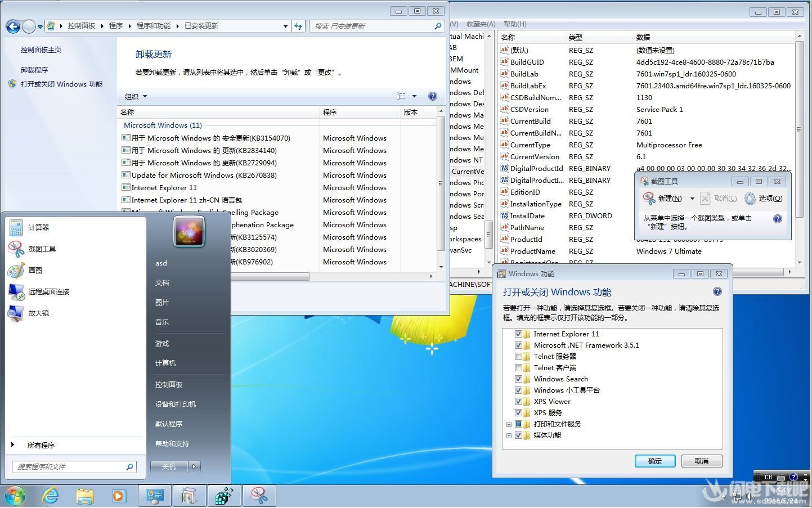Expand the 打印和文件服务 node
The height and width of the screenshot is (508, 812).
click(x=509, y=424)
